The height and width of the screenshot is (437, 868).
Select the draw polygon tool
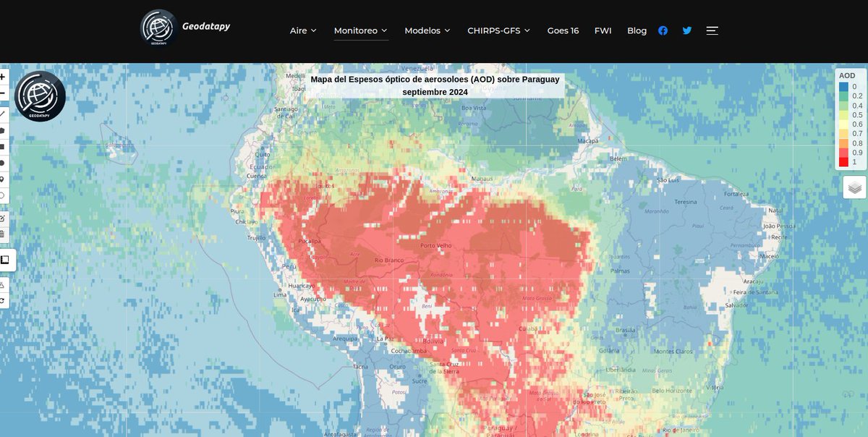[x=3, y=130]
